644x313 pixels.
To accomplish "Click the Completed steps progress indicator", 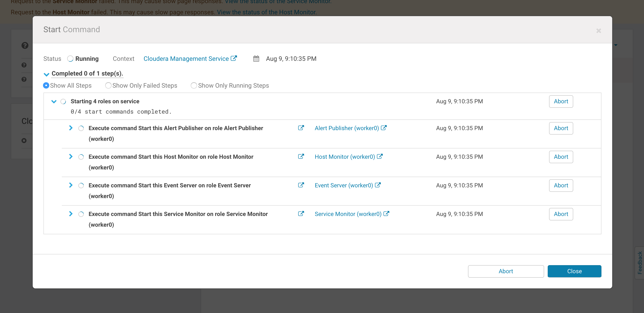I will [x=88, y=73].
